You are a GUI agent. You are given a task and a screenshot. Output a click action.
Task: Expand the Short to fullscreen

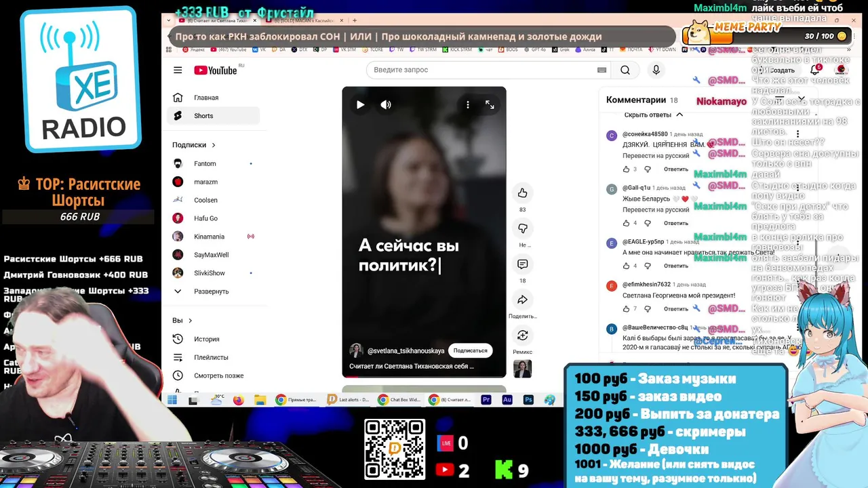pyautogui.click(x=490, y=104)
